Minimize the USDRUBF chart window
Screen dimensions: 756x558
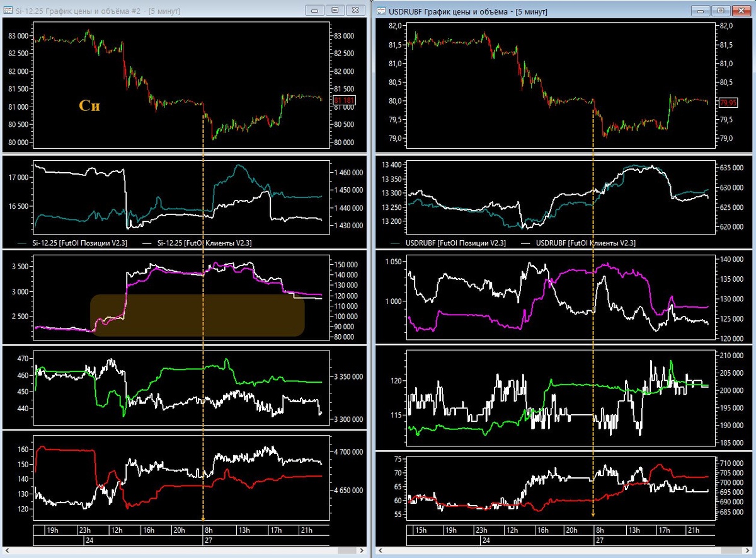701,10
